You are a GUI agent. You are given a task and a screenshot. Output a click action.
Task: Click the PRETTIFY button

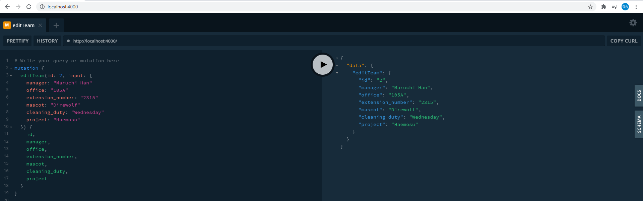[17, 41]
